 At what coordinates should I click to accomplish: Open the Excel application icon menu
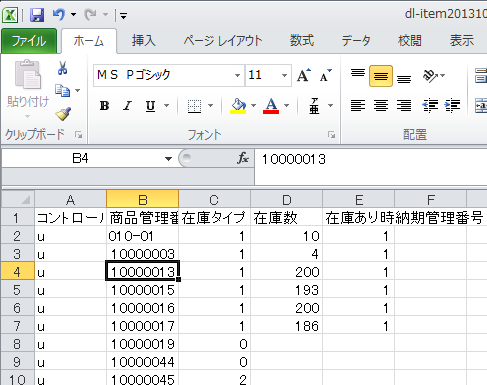[10, 15]
